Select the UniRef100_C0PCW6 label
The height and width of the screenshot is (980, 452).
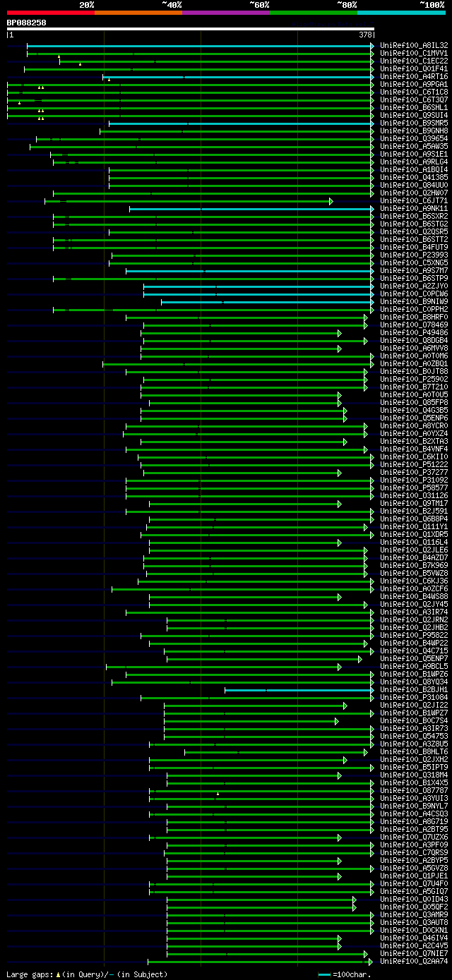pyautogui.click(x=414, y=294)
